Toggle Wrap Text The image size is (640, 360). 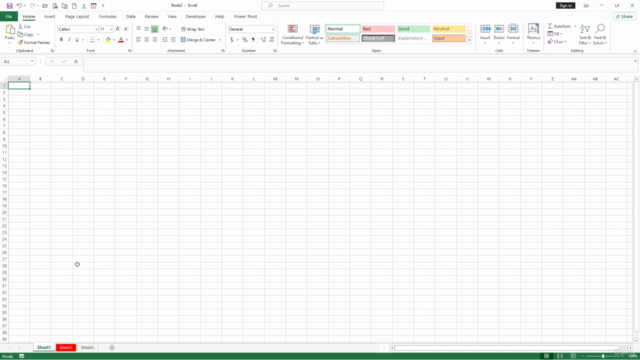coord(193,29)
